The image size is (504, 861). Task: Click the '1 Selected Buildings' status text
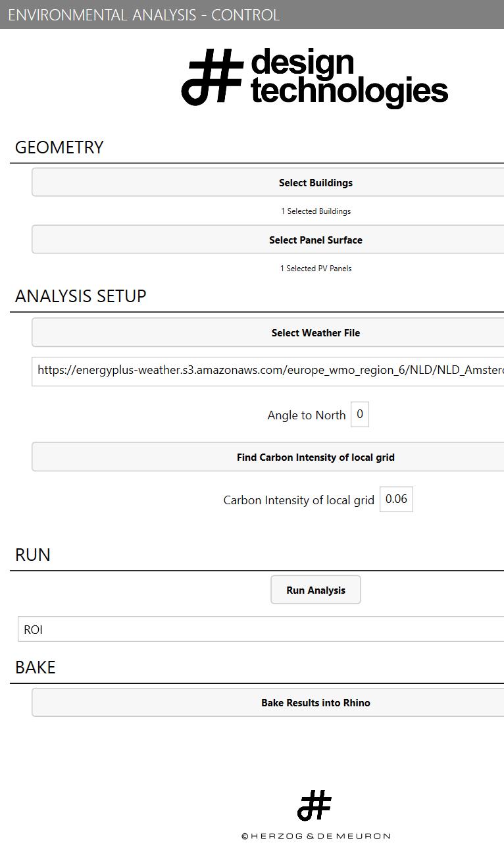[316, 211]
